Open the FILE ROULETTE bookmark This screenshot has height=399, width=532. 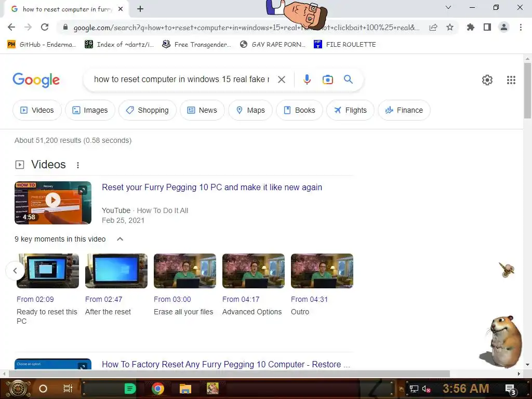tap(345, 45)
